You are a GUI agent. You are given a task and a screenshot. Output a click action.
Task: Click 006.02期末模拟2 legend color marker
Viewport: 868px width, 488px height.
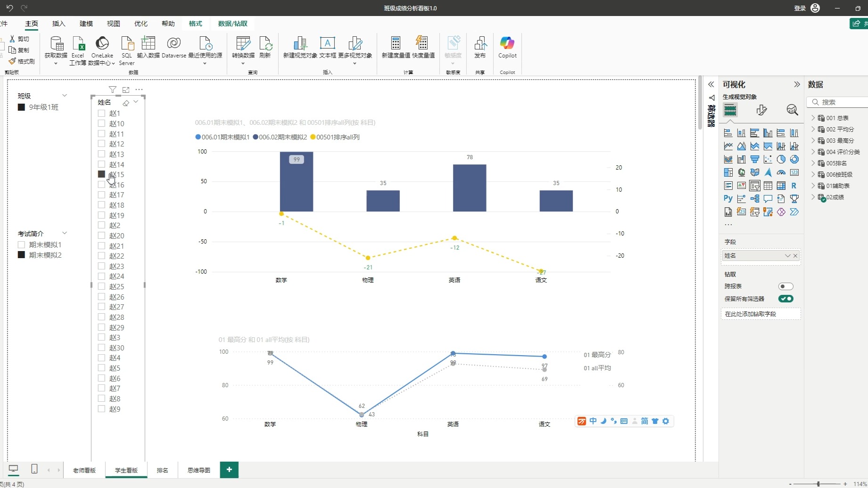256,137
